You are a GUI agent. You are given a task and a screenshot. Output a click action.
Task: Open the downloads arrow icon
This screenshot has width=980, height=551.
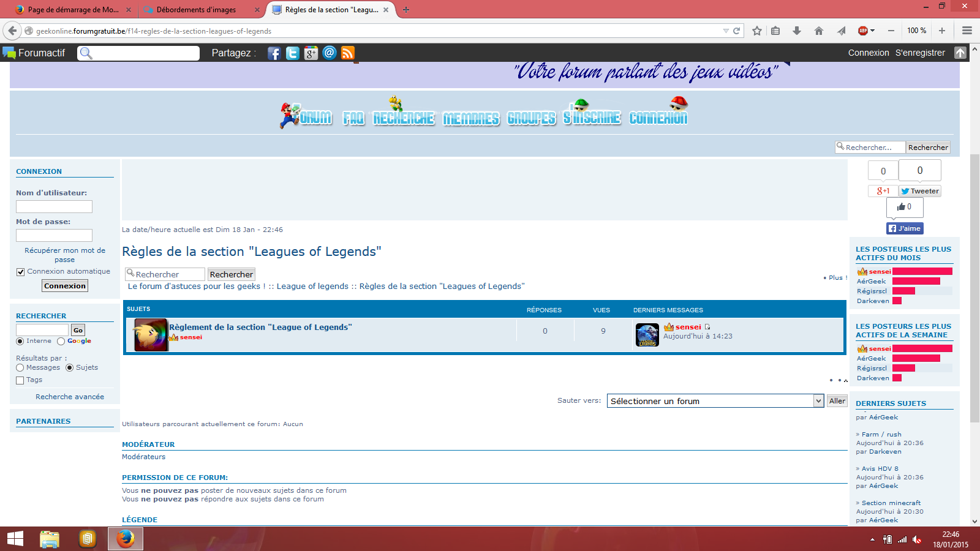(x=797, y=31)
